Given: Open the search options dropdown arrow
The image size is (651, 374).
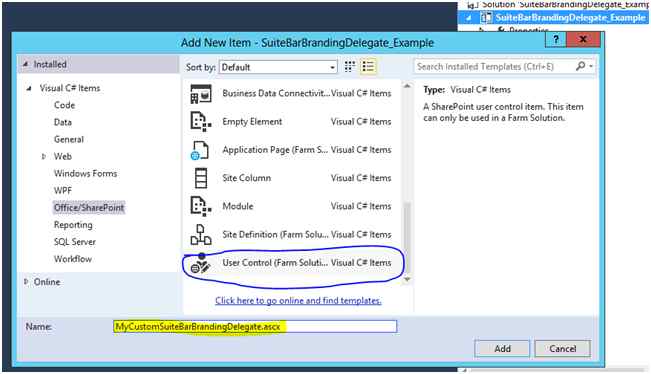Looking at the screenshot, I should [x=591, y=66].
